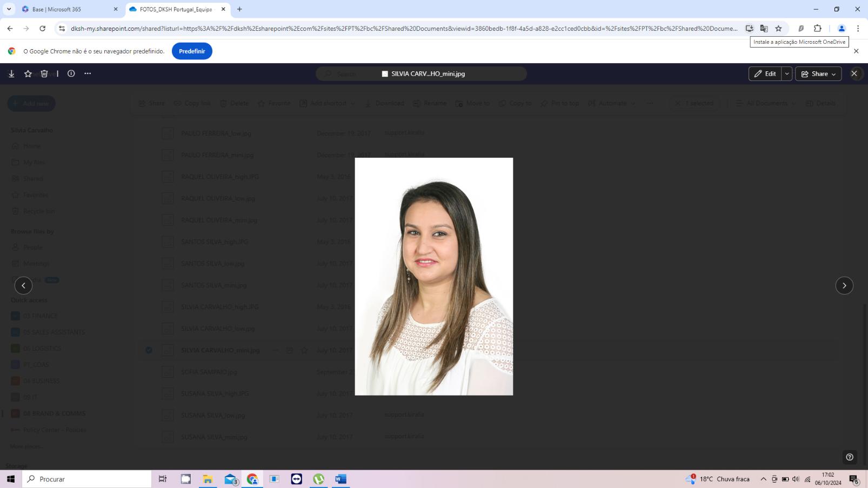Click the preview Search field
Screen dimensions: 868x488
pos(421,74)
